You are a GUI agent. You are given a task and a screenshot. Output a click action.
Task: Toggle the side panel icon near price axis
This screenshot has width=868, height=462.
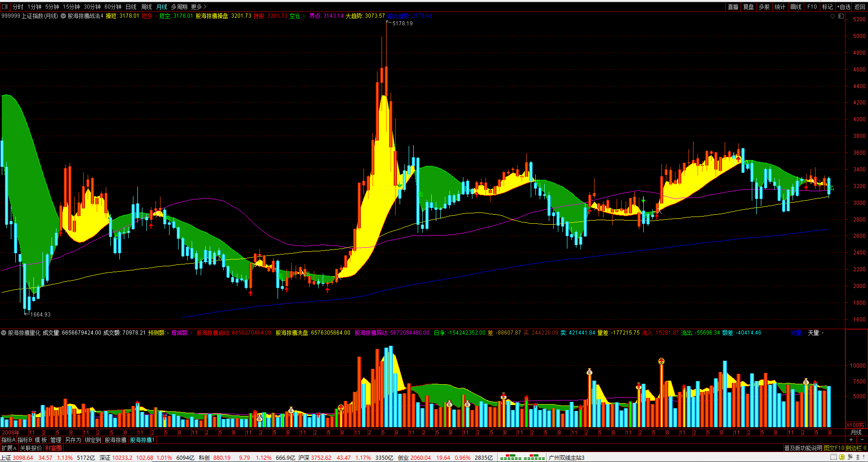click(x=841, y=16)
